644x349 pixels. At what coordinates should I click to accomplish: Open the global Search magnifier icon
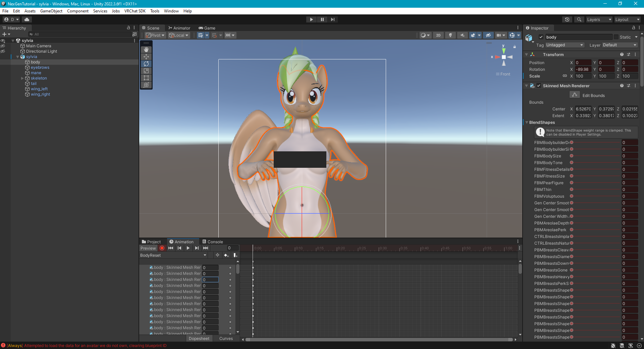pyautogui.click(x=579, y=19)
